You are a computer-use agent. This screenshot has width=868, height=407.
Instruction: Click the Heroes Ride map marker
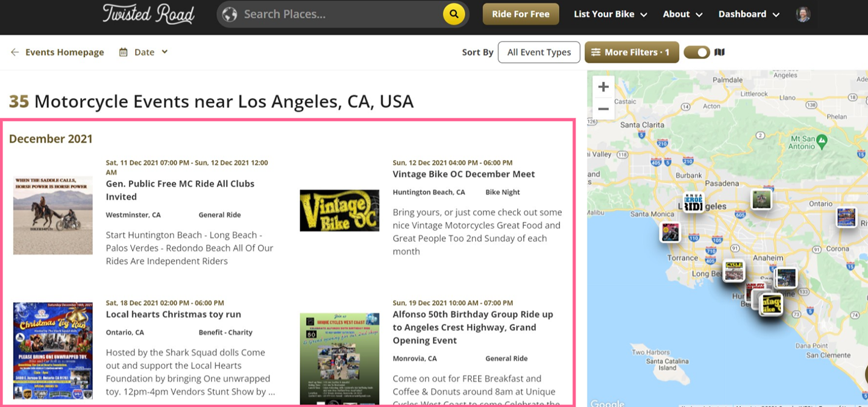click(693, 203)
